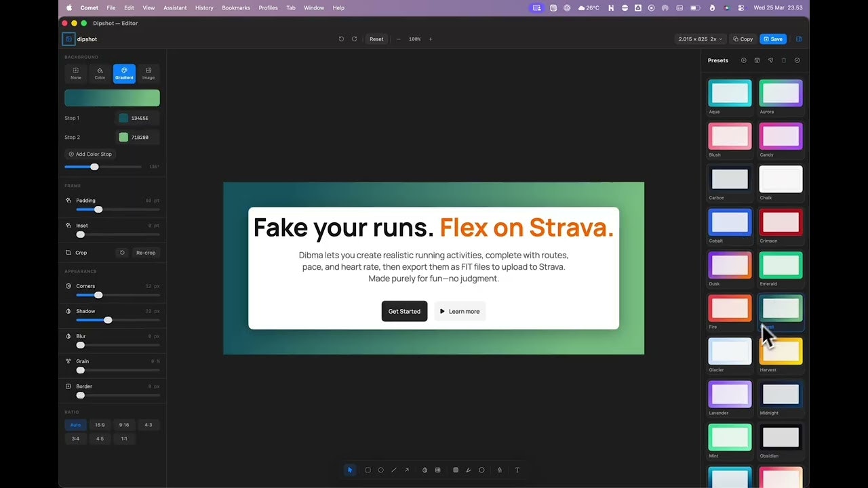Viewport: 868px width, 488px height.
Task: Apply the Midnight preset thumbnail
Action: pyautogui.click(x=781, y=394)
